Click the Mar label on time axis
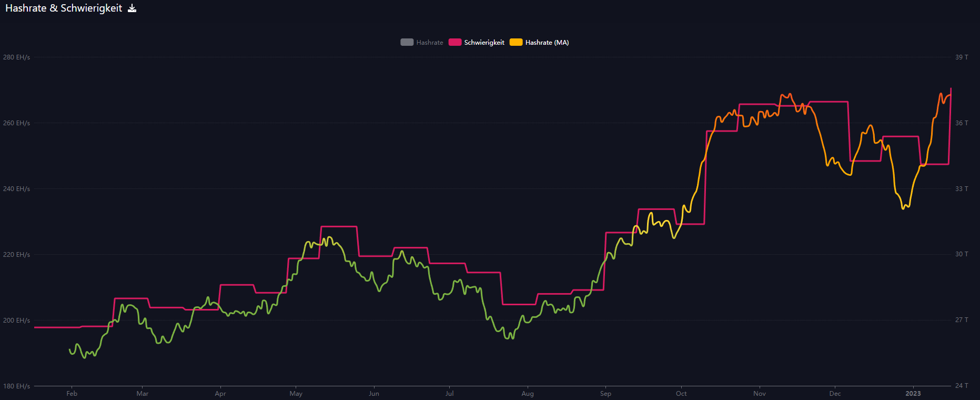 [143, 394]
